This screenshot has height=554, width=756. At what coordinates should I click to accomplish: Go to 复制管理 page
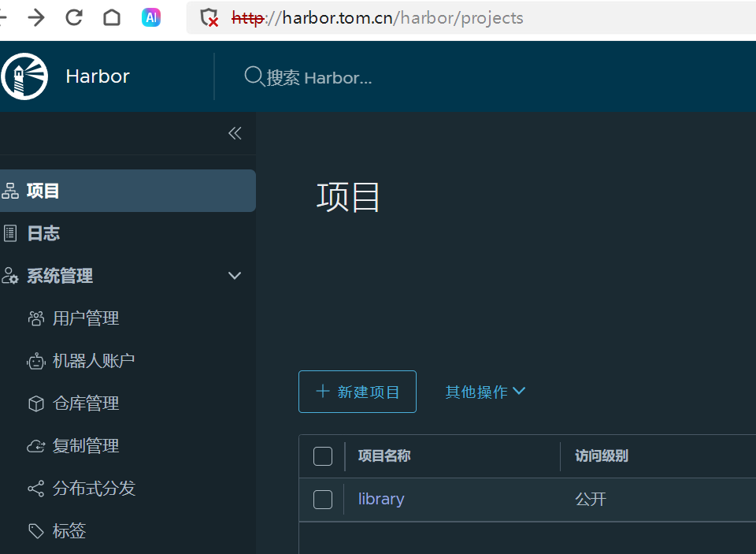click(x=86, y=446)
